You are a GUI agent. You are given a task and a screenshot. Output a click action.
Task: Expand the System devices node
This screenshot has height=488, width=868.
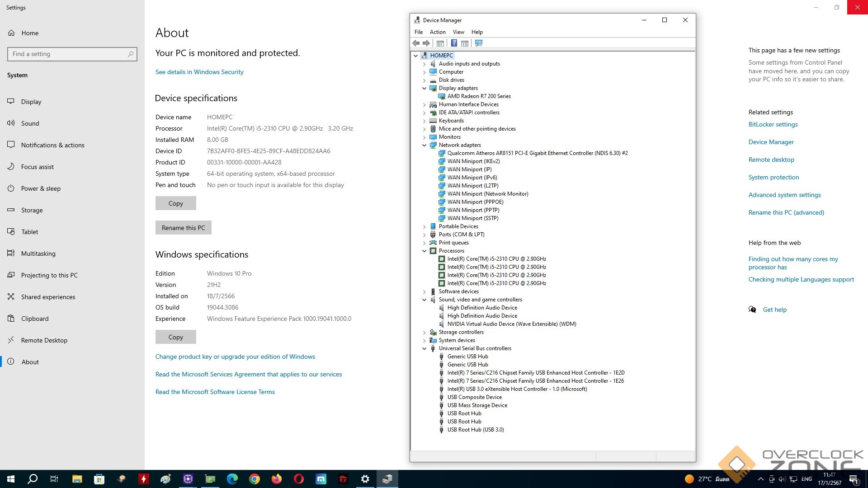(x=424, y=340)
